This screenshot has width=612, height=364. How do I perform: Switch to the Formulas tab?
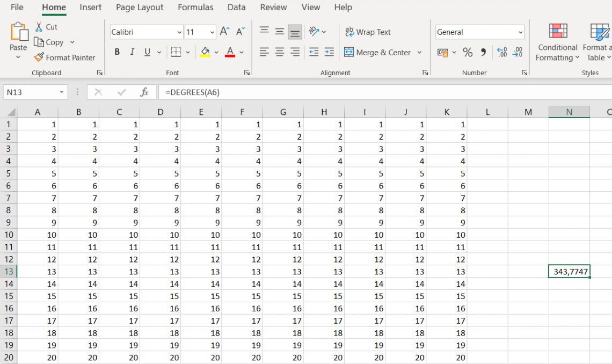[195, 8]
